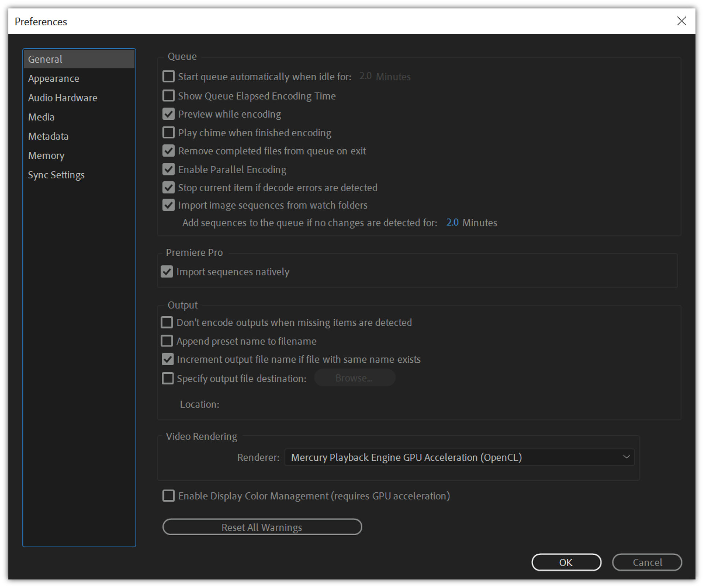
Task: Switch to Audio Hardware preferences
Action: [x=63, y=98]
